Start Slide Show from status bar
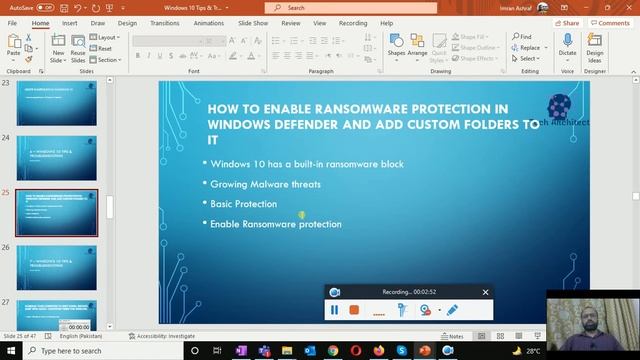This screenshot has height=360, width=640. coord(538,336)
